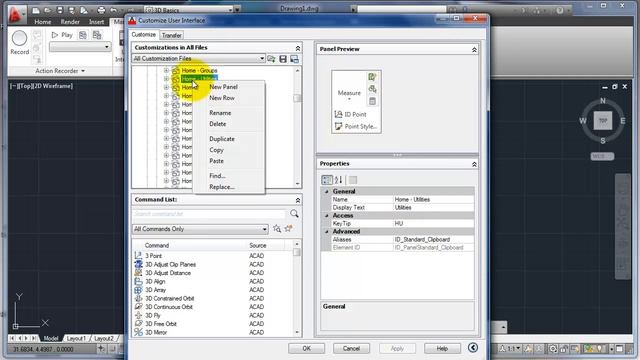Select Delete in the context menu
Viewport: 640px width, 360px height.
coord(218,124)
